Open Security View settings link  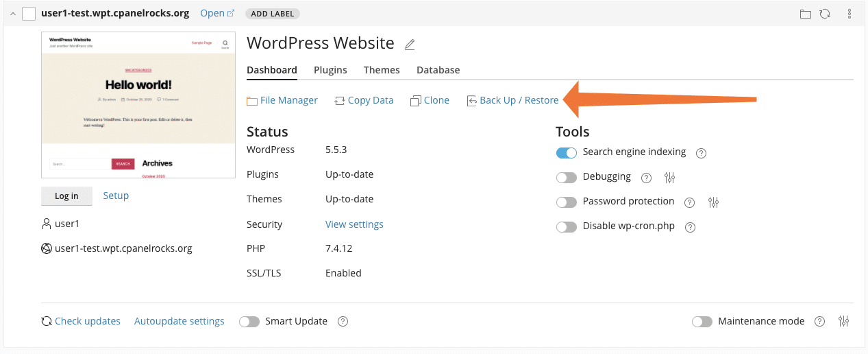point(354,224)
